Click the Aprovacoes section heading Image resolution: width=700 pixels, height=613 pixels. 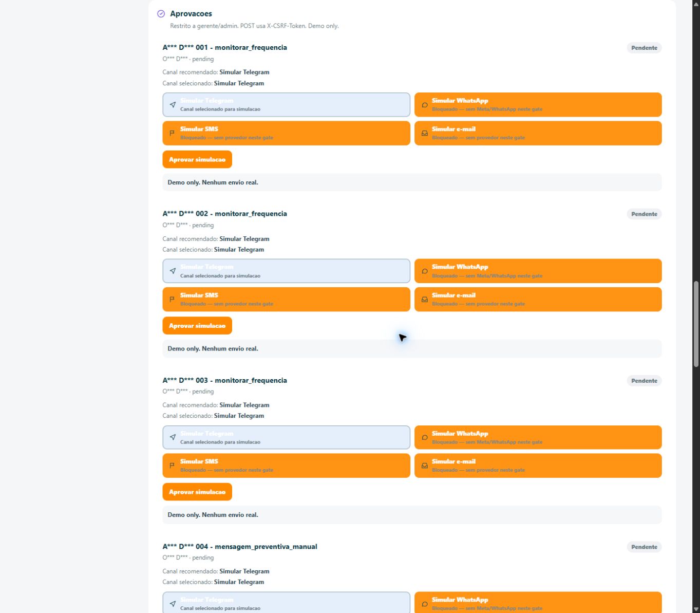[x=191, y=14]
